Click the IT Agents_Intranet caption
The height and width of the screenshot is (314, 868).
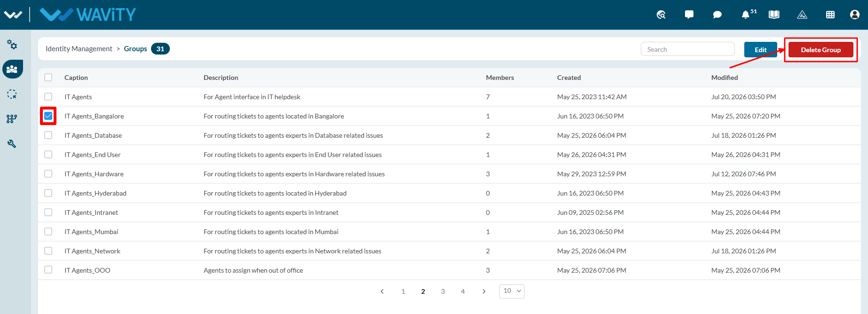click(91, 212)
